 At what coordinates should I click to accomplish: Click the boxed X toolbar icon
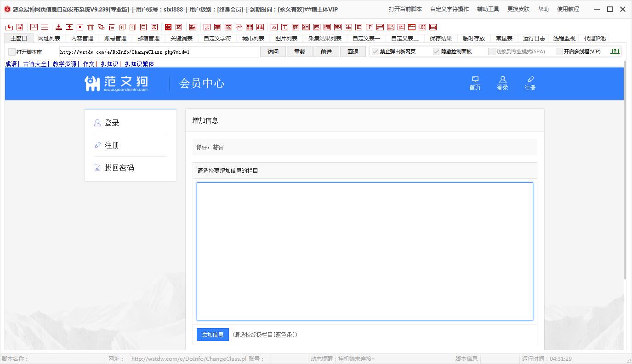(80, 27)
